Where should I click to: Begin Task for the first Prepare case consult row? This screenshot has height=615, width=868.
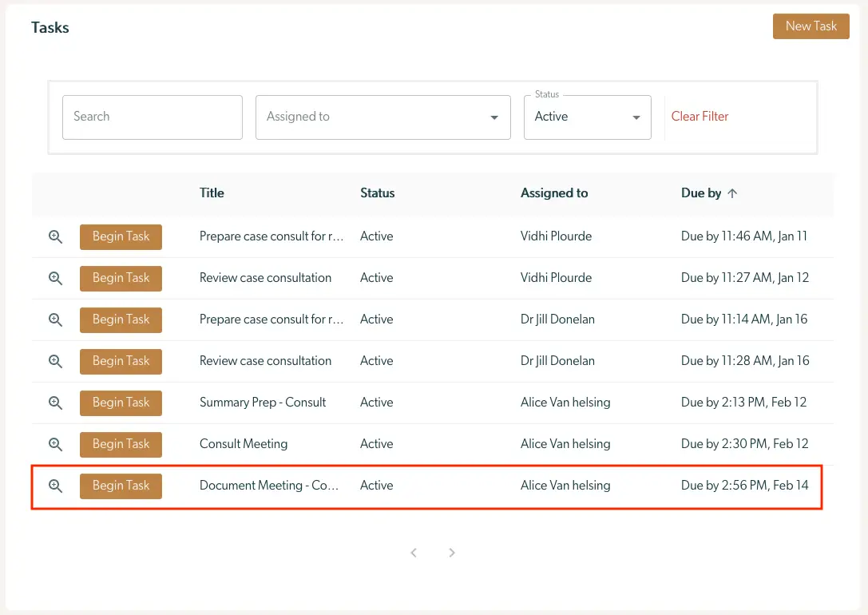click(121, 236)
